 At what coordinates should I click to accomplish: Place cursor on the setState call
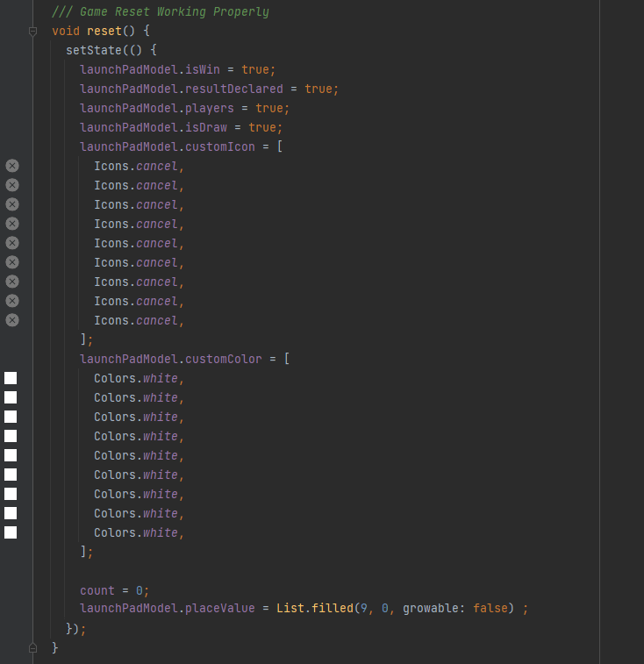coord(93,50)
